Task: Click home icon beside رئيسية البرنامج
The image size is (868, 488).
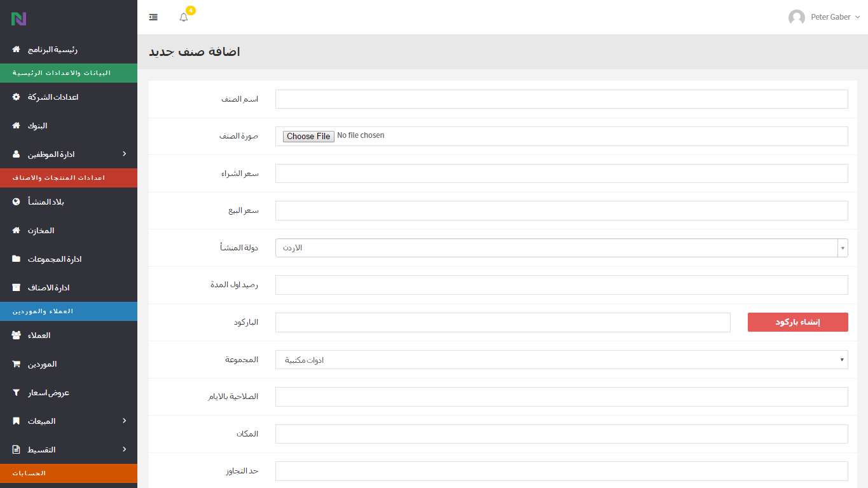Action: pyautogui.click(x=17, y=50)
